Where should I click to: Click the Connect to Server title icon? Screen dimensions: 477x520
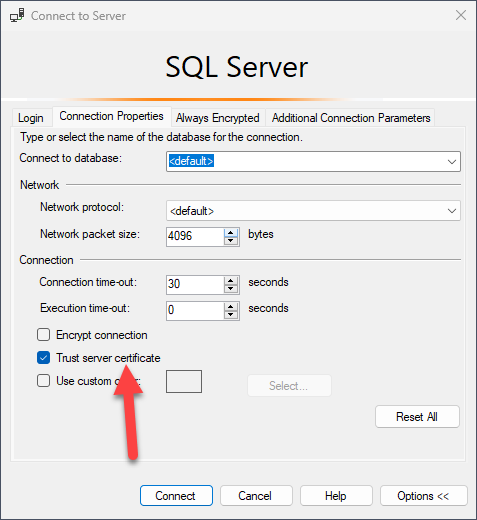pyautogui.click(x=17, y=15)
